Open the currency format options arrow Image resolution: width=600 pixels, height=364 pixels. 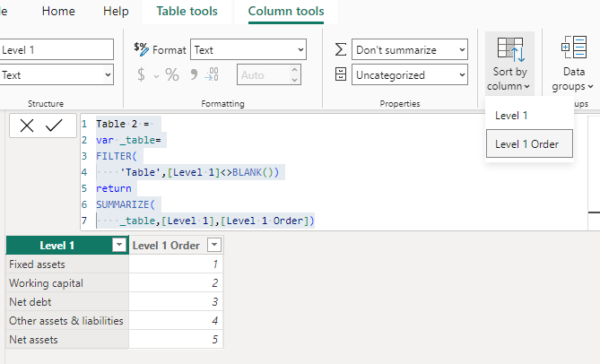point(156,76)
